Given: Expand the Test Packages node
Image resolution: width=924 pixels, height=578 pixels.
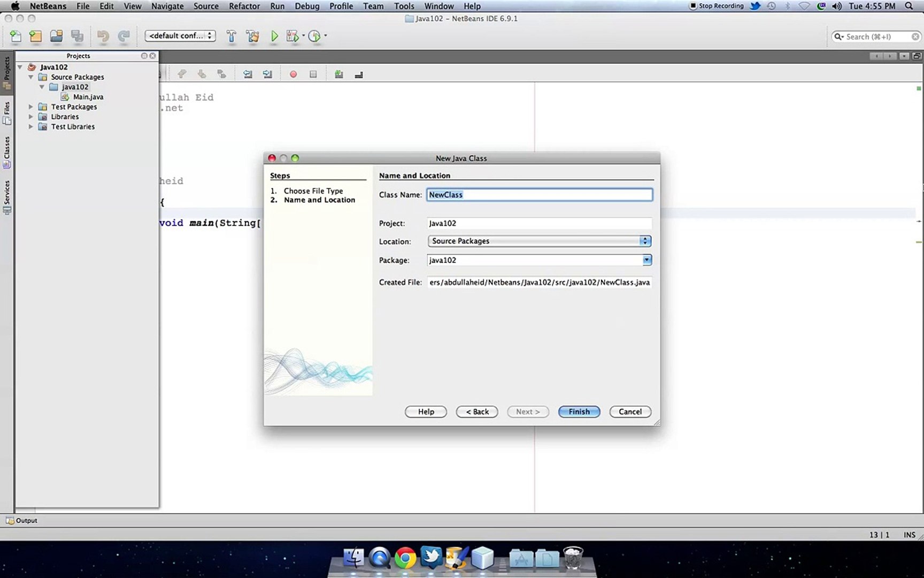Looking at the screenshot, I should click(x=31, y=107).
